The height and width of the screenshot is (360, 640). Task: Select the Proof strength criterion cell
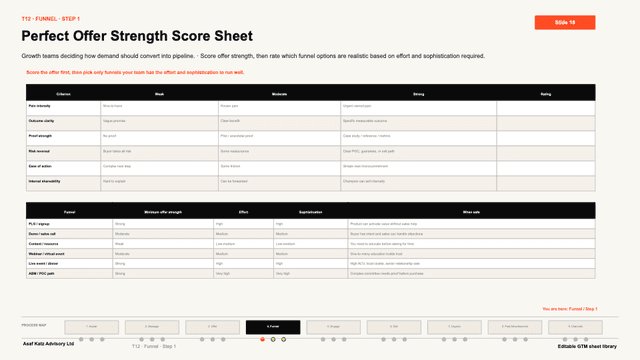pos(63,138)
